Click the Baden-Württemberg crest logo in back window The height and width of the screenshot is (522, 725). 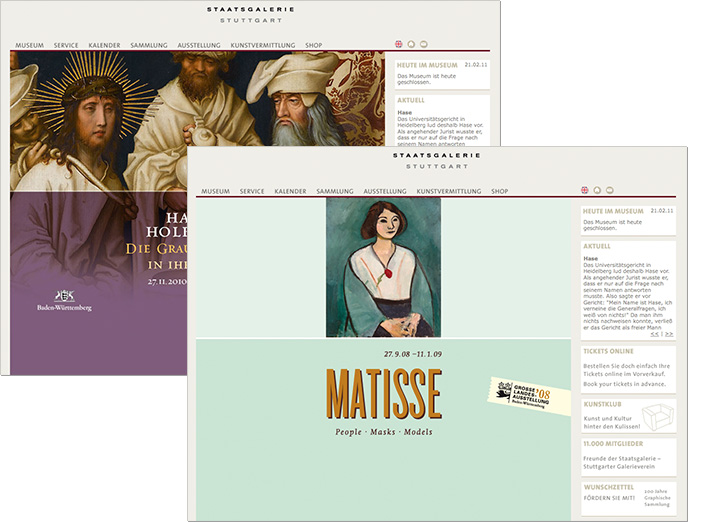click(x=64, y=300)
